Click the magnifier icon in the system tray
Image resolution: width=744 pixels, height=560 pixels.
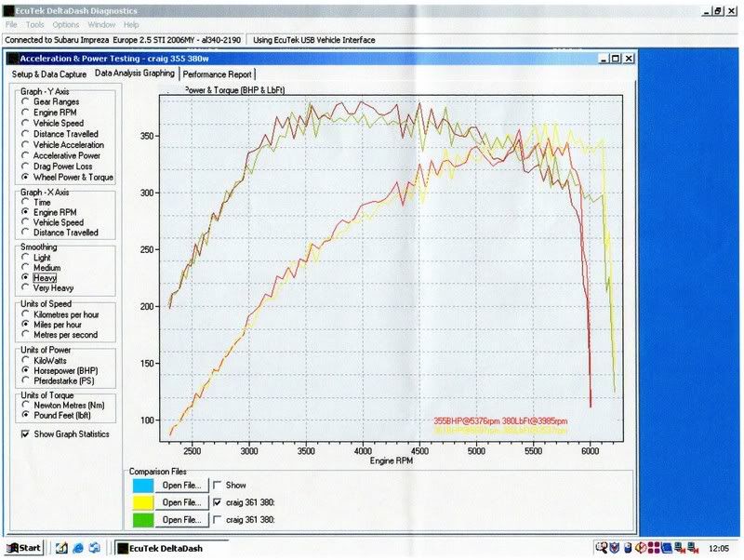[x=601, y=548]
